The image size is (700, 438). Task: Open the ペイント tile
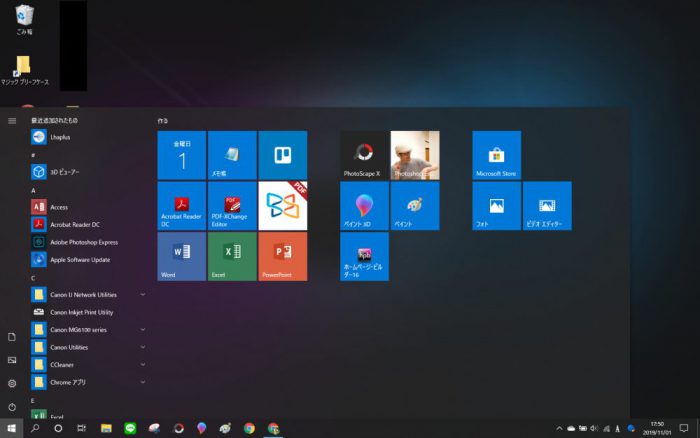(415, 206)
